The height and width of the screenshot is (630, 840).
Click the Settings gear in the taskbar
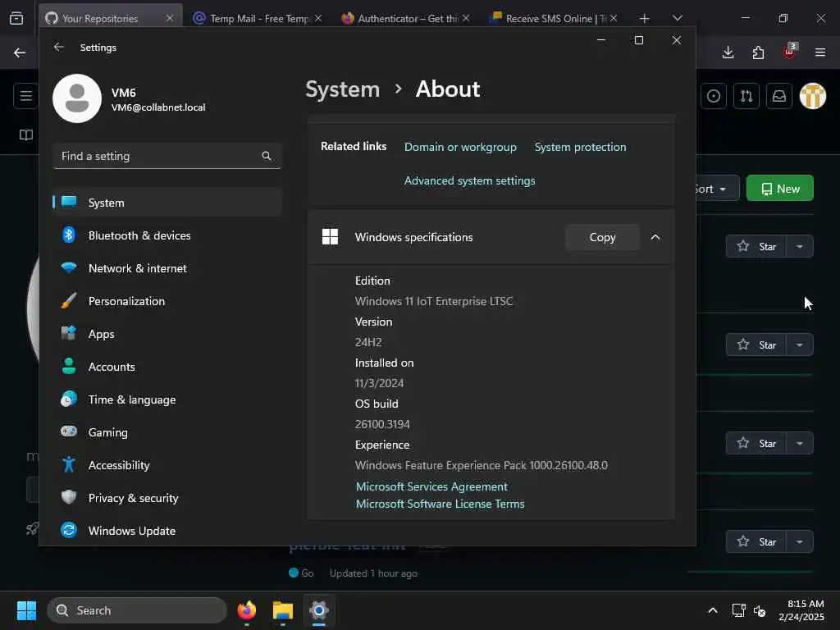coord(319,610)
